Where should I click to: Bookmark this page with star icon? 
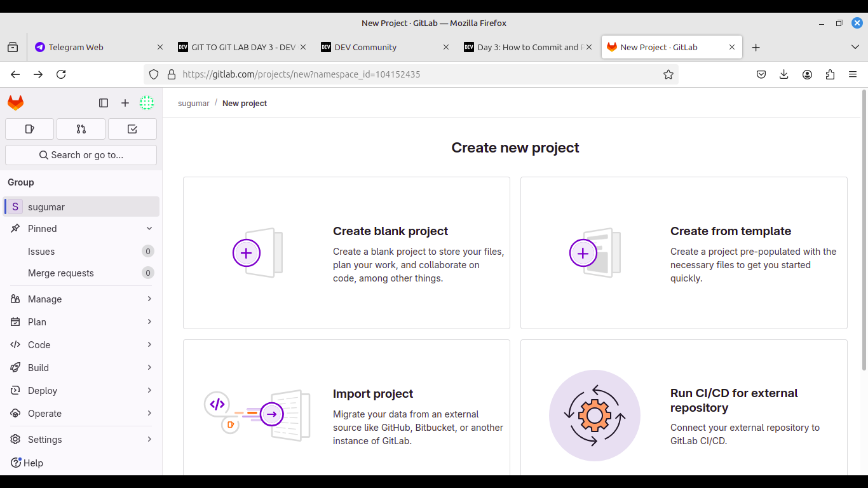coord(668,74)
